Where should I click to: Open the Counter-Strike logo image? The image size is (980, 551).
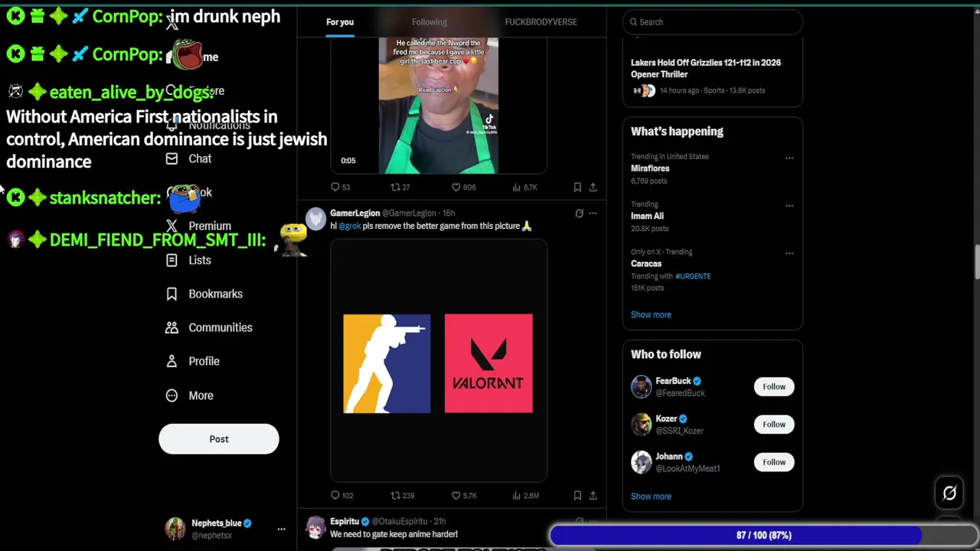pos(387,364)
